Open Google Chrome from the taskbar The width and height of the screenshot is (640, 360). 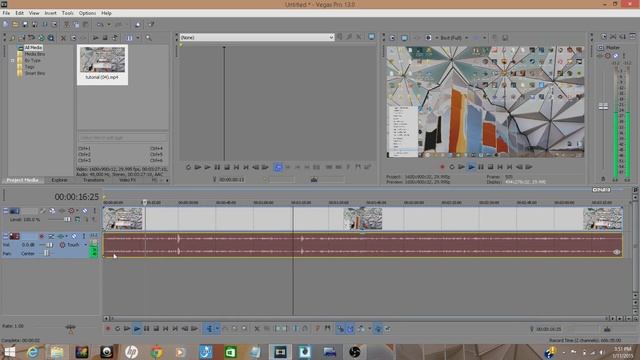(156, 351)
